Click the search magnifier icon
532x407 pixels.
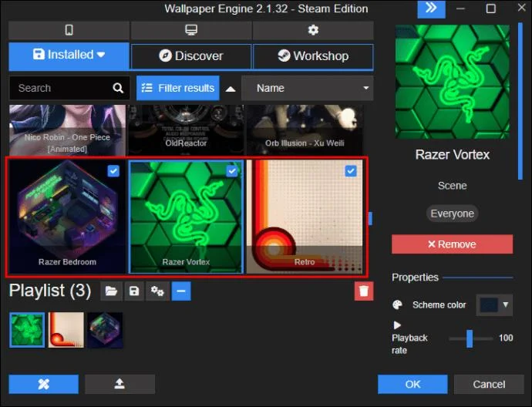pyautogui.click(x=118, y=88)
